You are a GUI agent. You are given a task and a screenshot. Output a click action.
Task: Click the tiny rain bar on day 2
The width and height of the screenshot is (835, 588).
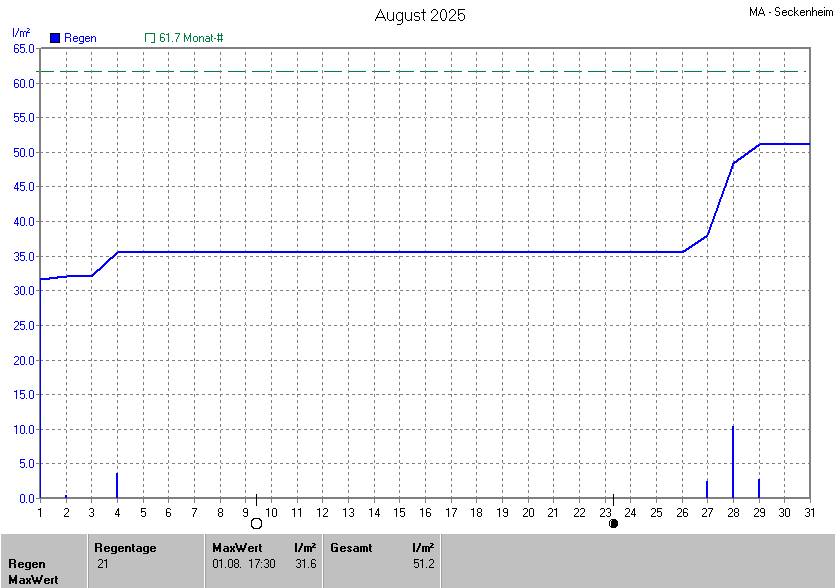(x=66, y=496)
